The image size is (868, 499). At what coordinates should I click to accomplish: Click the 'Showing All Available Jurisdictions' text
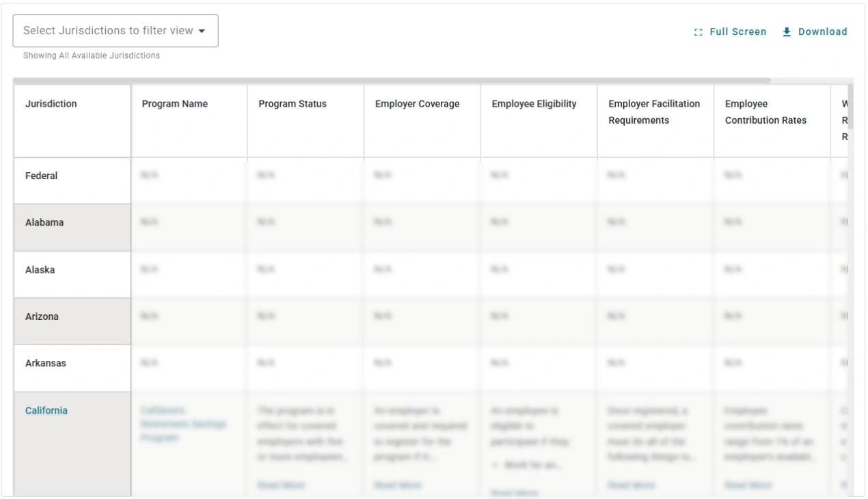point(92,56)
